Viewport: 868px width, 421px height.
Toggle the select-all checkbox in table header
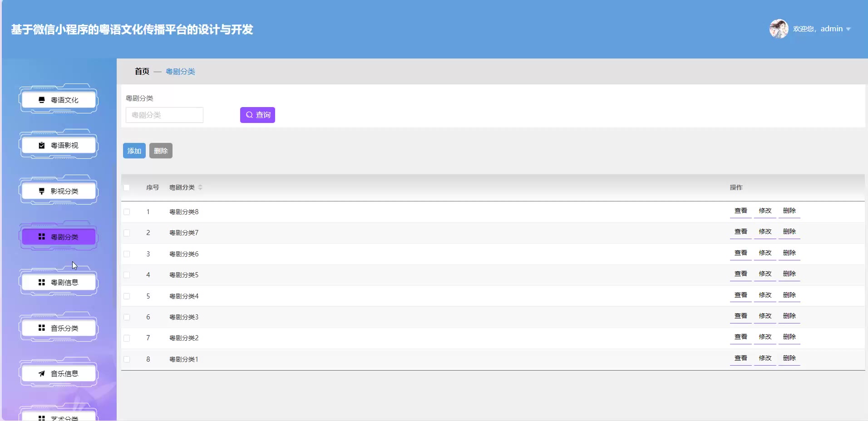(x=127, y=187)
